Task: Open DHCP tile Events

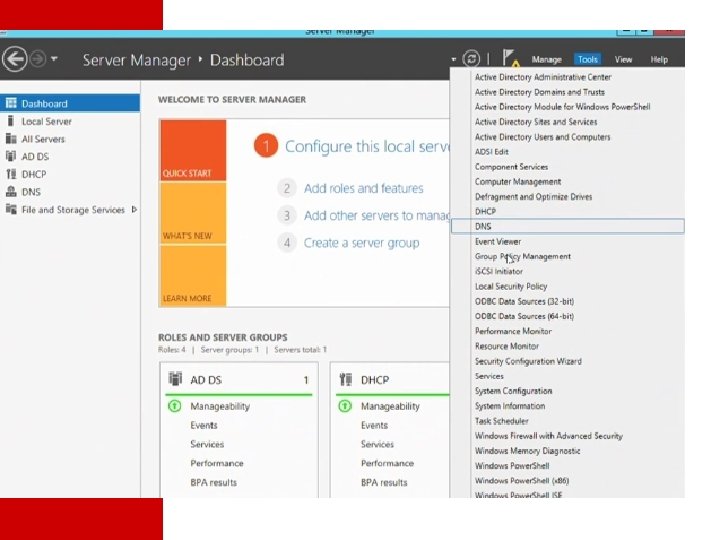Action: [x=374, y=425]
